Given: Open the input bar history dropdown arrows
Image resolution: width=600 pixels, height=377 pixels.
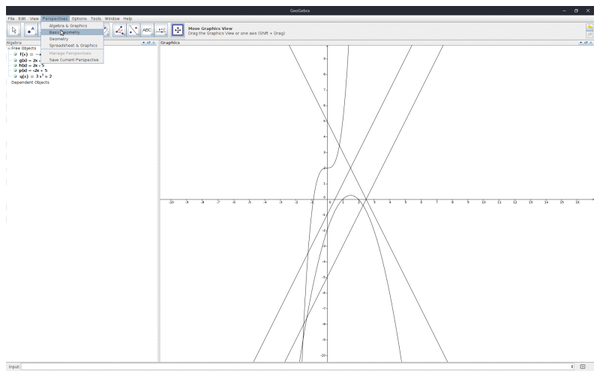Looking at the screenshot, I should coord(572,367).
